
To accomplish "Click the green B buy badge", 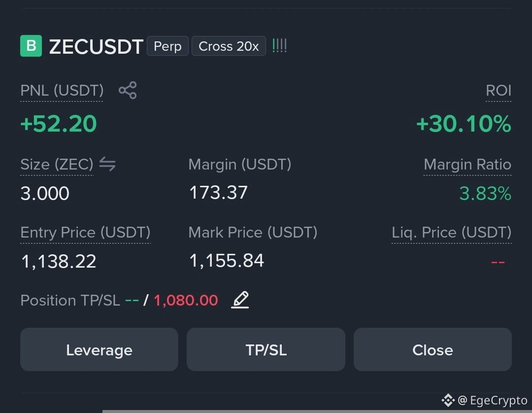I will click(31, 46).
